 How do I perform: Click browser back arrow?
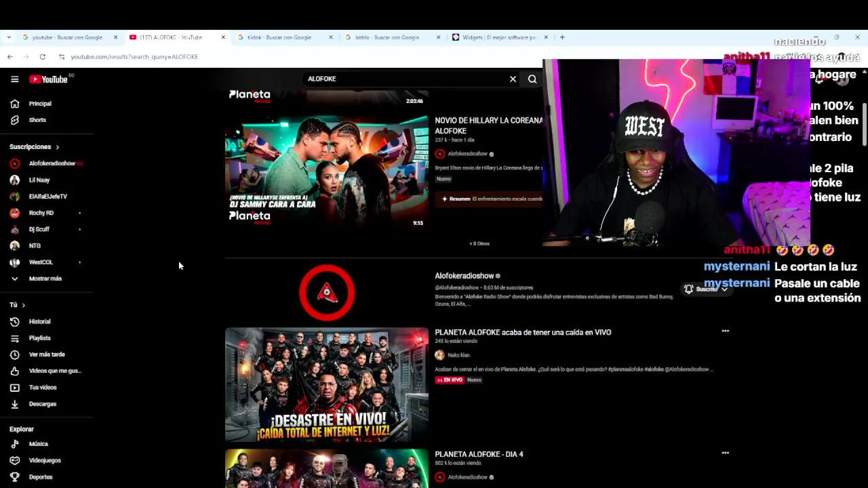pyautogui.click(x=9, y=57)
